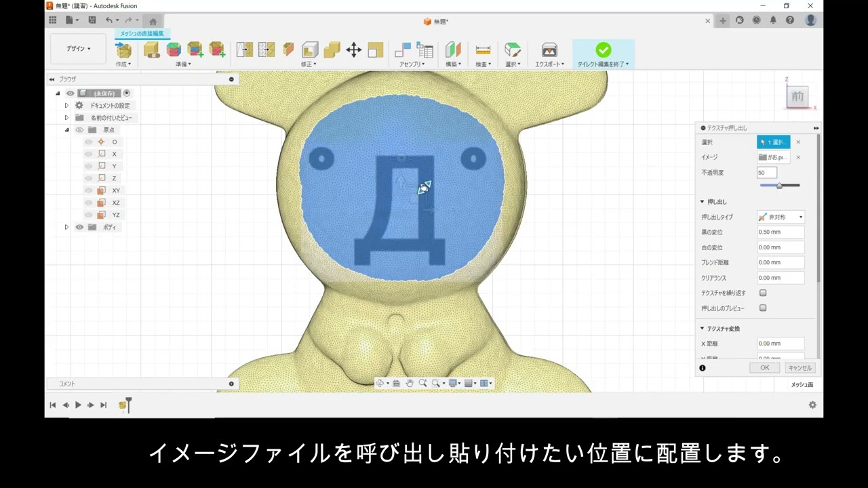Open the data panel grid icon
The height and width of the screenshot is (488, 868).
tap(52, 20)
